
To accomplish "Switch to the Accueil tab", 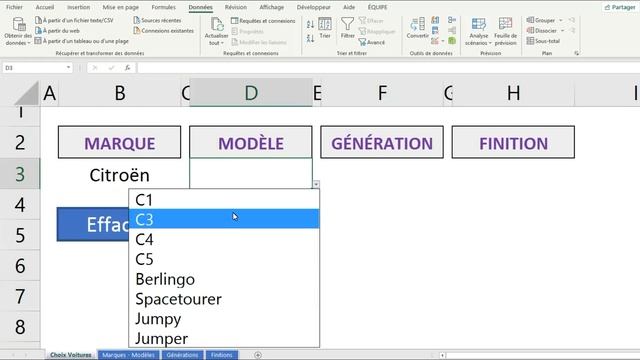I will [45, 7].
